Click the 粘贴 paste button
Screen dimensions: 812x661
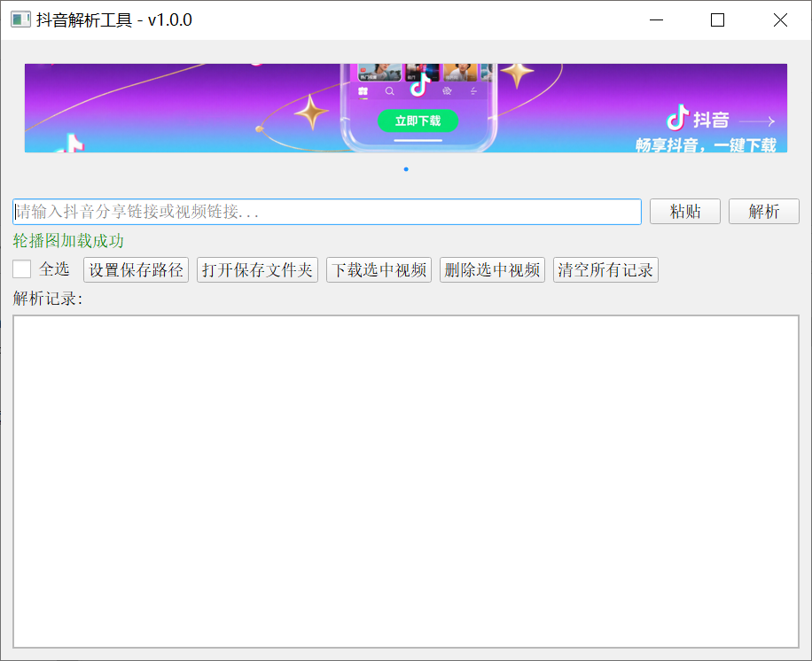pos(684,211)
